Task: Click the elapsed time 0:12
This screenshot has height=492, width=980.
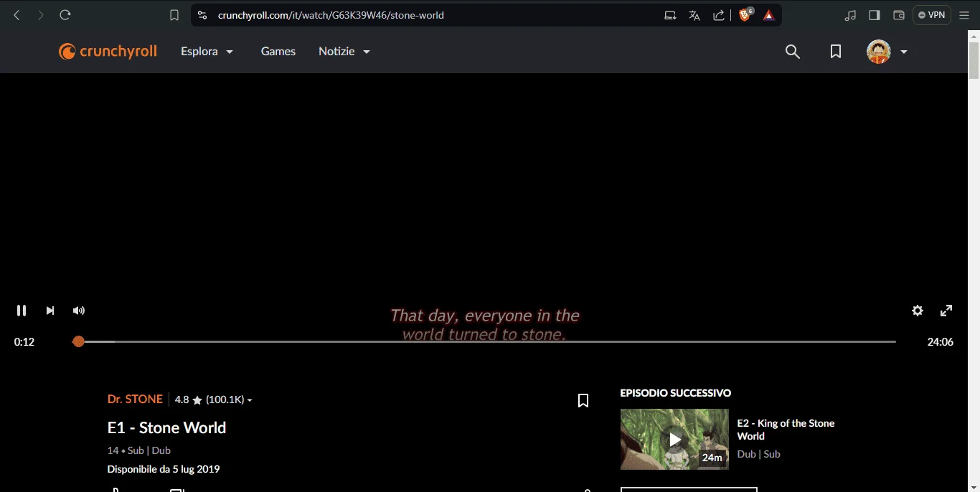Action: (x=24, y=342)
